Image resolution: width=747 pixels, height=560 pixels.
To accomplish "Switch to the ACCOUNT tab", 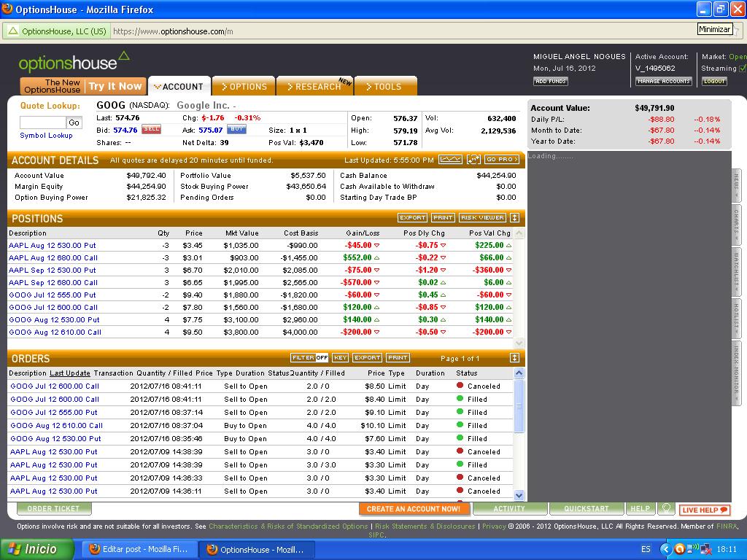I will click(x=179, y=86).
